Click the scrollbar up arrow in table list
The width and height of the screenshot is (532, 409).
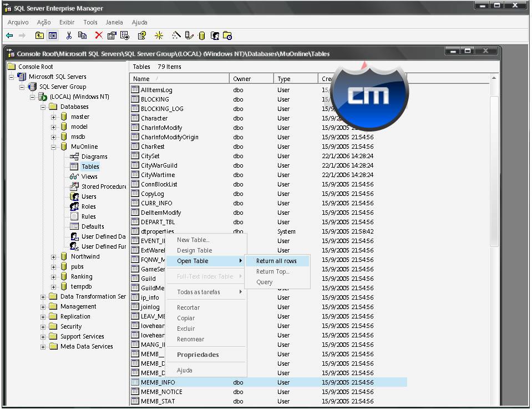pyautogui.click(x=494, y=78)
